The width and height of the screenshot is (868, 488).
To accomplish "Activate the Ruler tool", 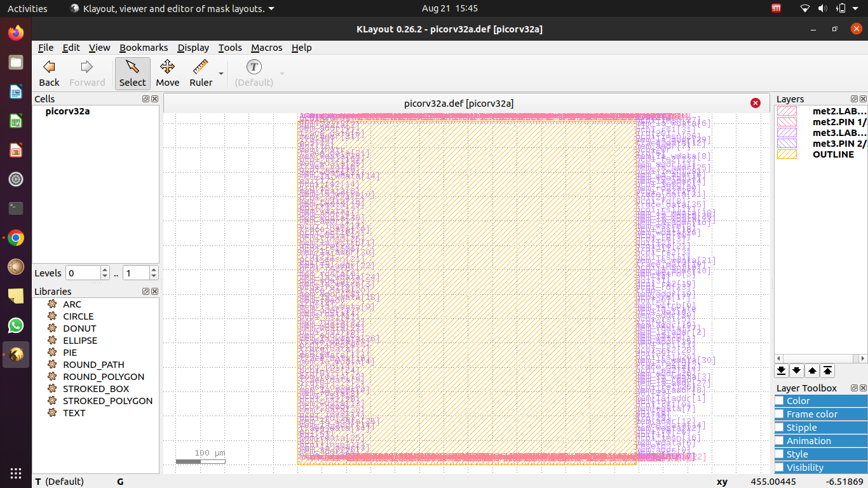I will point(201,72).
